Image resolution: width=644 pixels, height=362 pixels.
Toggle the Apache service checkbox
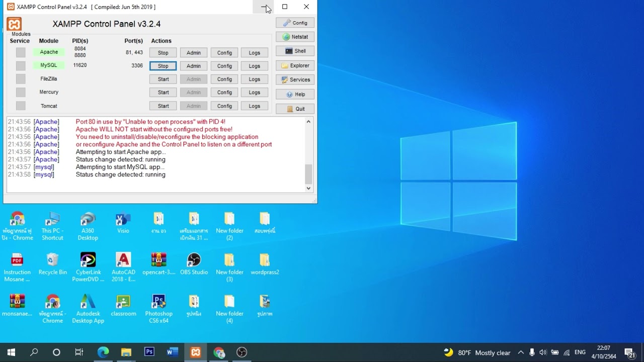pos(20,52)
